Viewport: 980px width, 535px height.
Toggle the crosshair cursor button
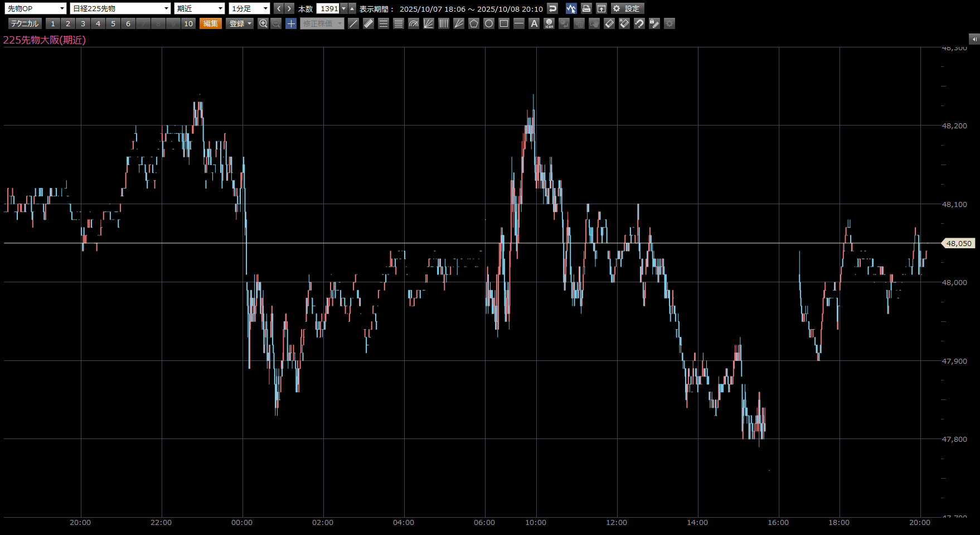click(x=291, y=23)
